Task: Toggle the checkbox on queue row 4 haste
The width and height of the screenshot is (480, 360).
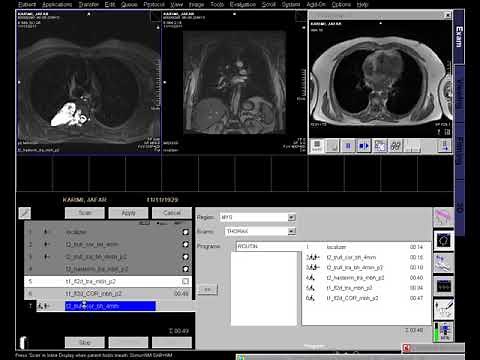Action: (186, 269)
